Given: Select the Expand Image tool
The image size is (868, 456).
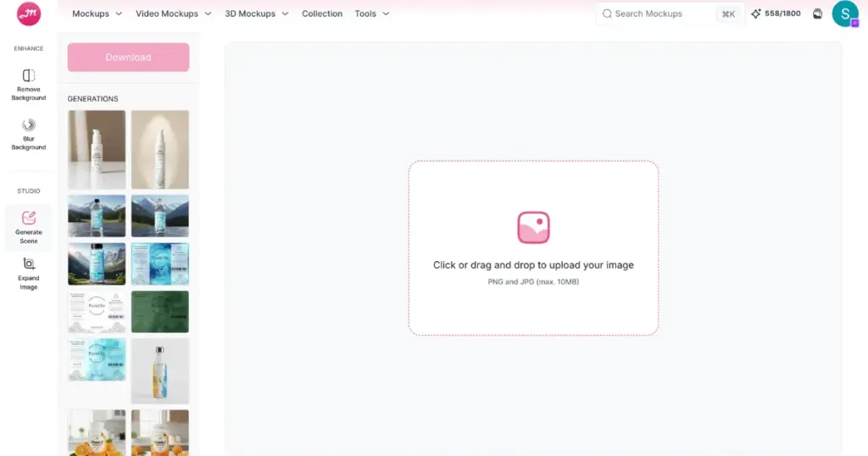Looking at the screenshot, I should (29, 274).
